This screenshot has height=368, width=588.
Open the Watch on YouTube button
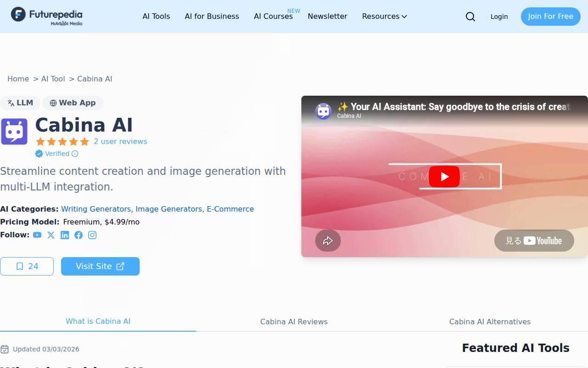534,241
